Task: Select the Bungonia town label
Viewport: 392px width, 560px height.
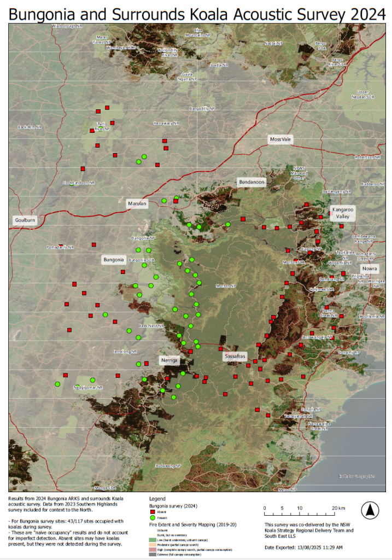Action: pos(114,259)
